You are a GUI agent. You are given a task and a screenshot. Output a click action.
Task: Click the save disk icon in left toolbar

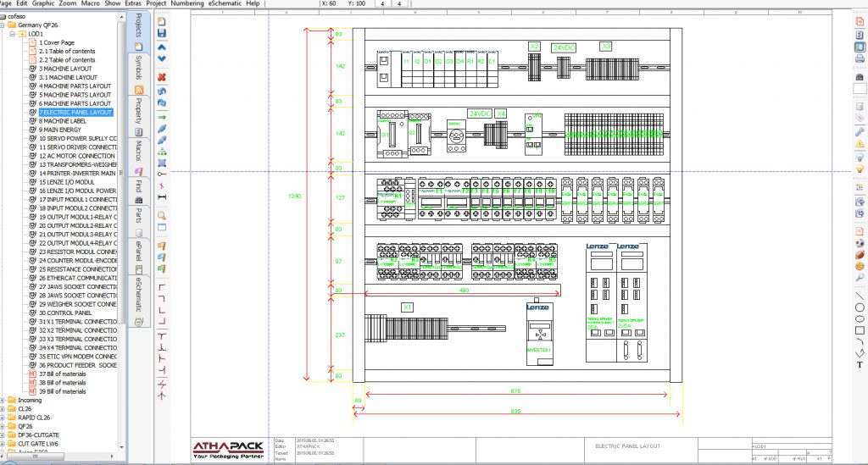pos(162,32)
